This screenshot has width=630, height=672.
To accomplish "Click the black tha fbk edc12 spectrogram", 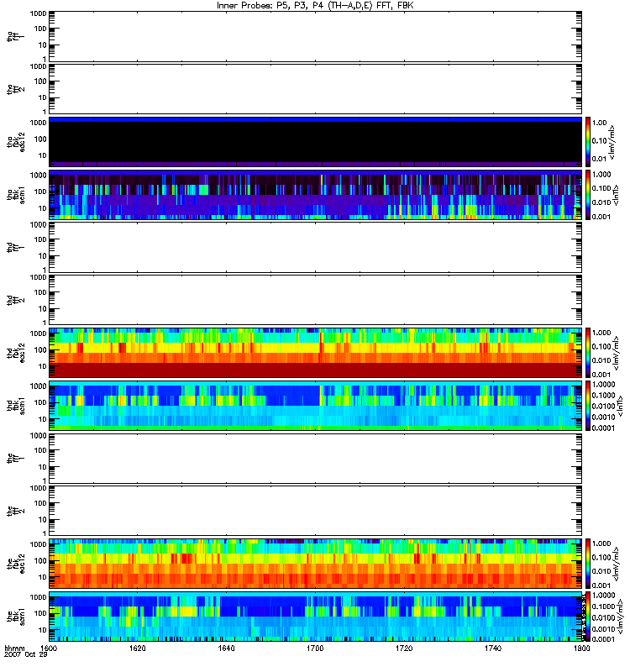I will (x=316, y=142).
